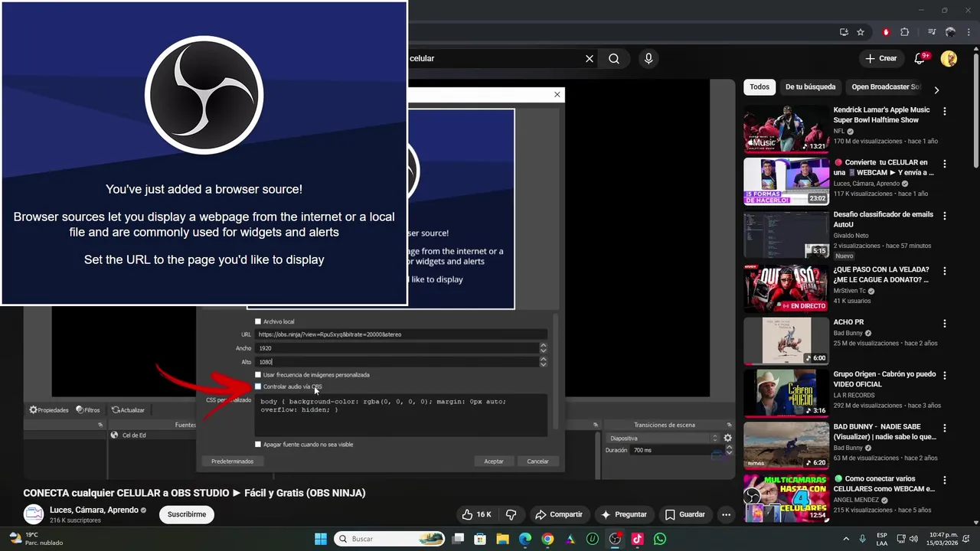Toggle Apagar fuente cuando no sea visible
The image size is (980, 551).
(x=258, y=444)
